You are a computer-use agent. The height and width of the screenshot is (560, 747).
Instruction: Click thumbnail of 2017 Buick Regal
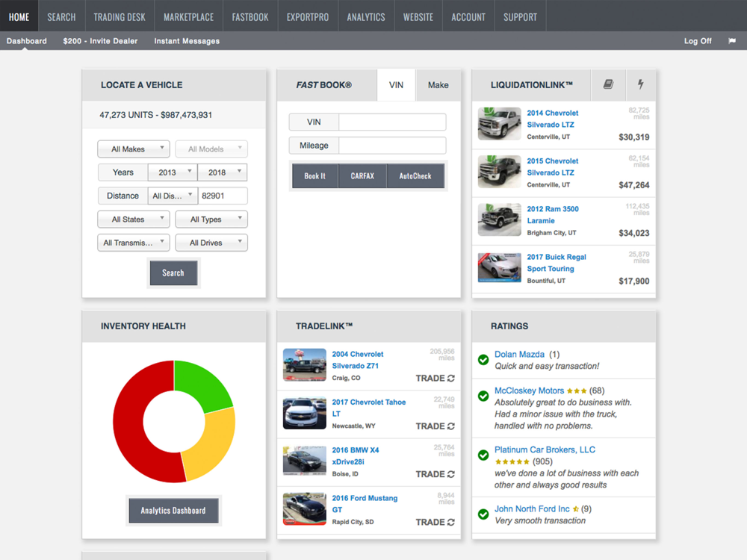pos(499,267)
